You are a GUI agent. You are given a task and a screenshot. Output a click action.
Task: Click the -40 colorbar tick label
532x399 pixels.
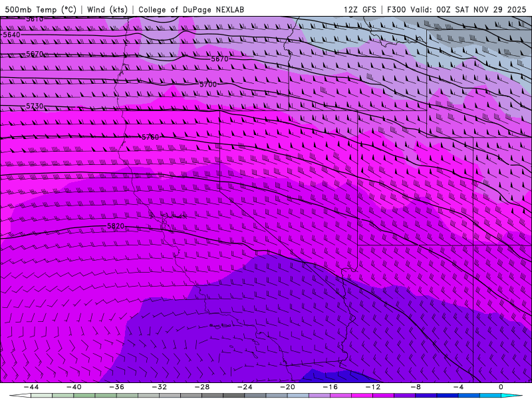[74, 387]
